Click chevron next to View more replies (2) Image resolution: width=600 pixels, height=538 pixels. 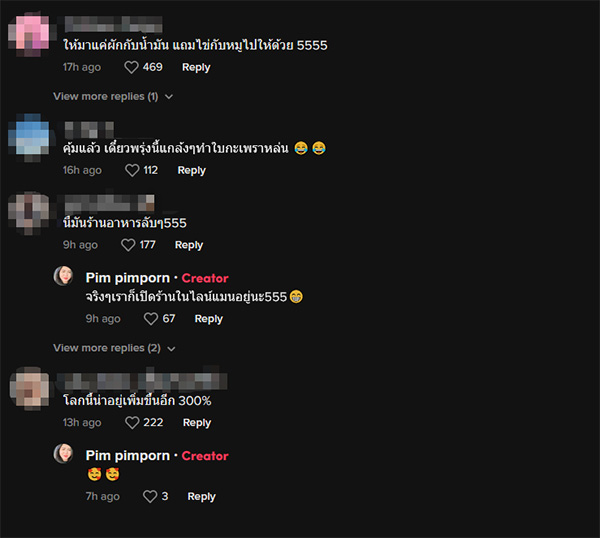(171, 349)
